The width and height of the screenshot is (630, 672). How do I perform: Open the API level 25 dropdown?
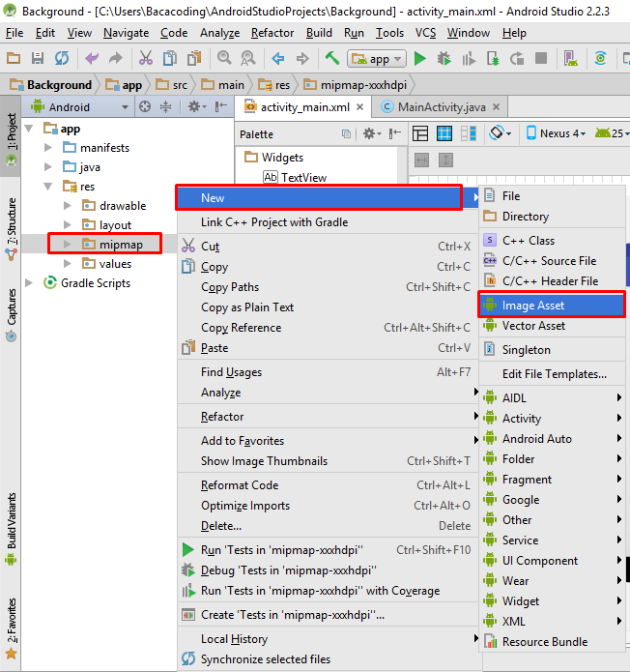click(613, 133)
